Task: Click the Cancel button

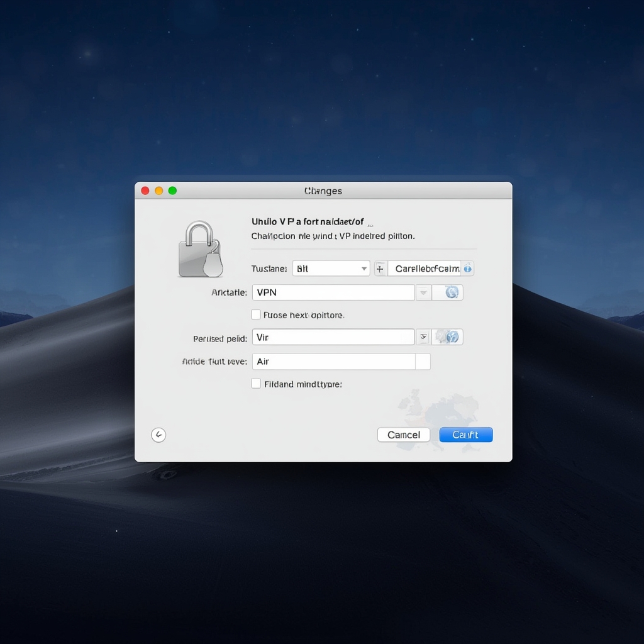Action: tap(403, 435)
